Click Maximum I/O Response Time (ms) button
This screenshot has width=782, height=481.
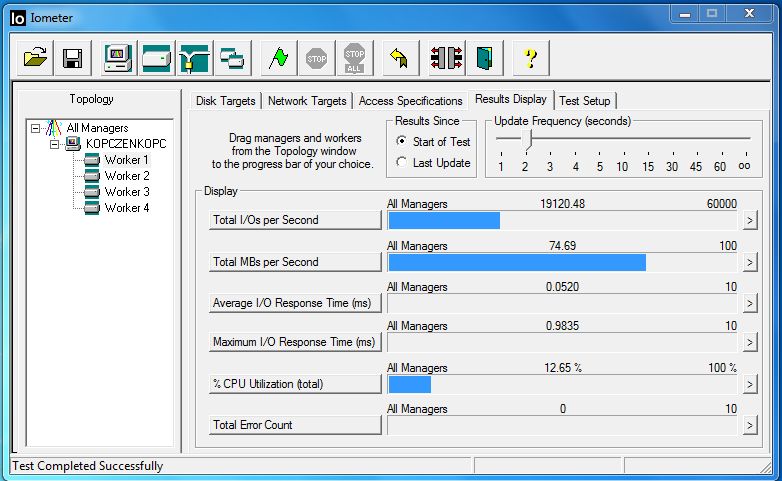[295, 342]
